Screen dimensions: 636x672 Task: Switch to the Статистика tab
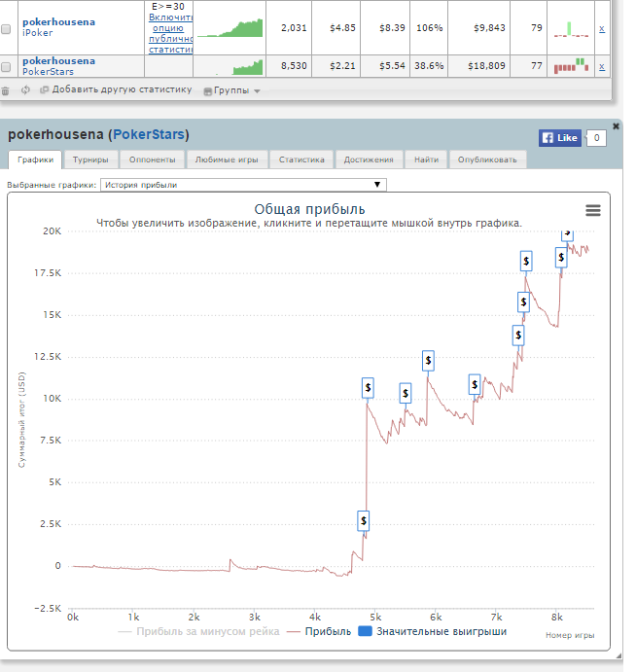pyautogui.click(x=301, y=159)
